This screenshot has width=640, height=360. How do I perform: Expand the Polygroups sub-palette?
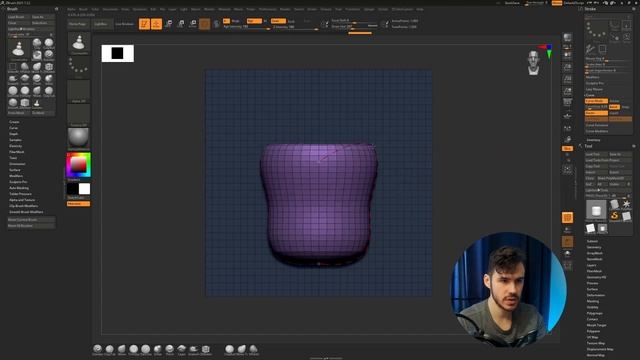pyautogui.click(x=595, y=313)
